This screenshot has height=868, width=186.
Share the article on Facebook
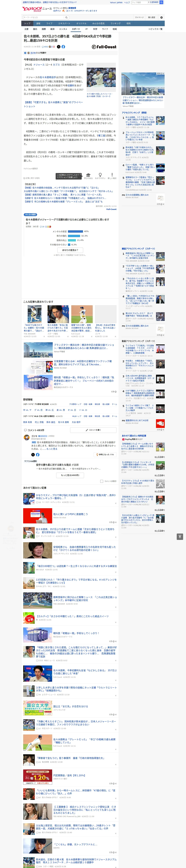63,47
